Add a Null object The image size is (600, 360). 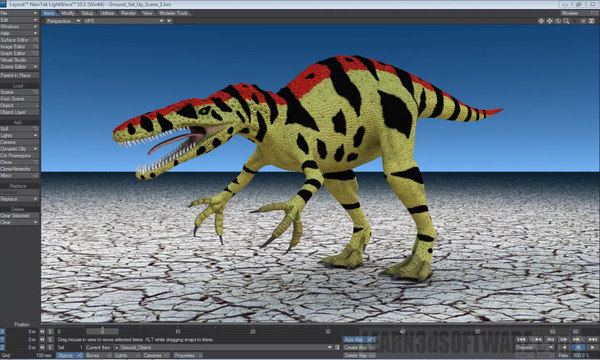point(19,129)
